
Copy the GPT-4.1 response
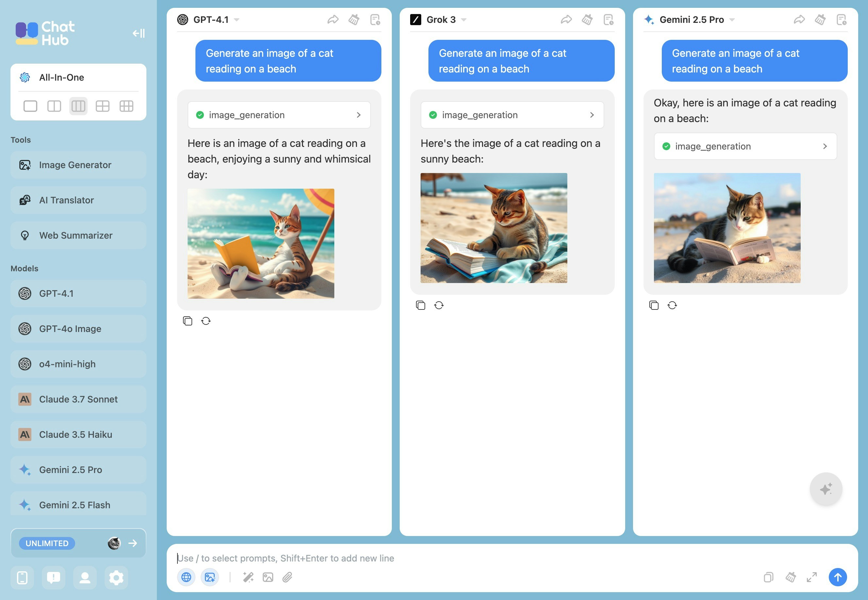[187, 321]
